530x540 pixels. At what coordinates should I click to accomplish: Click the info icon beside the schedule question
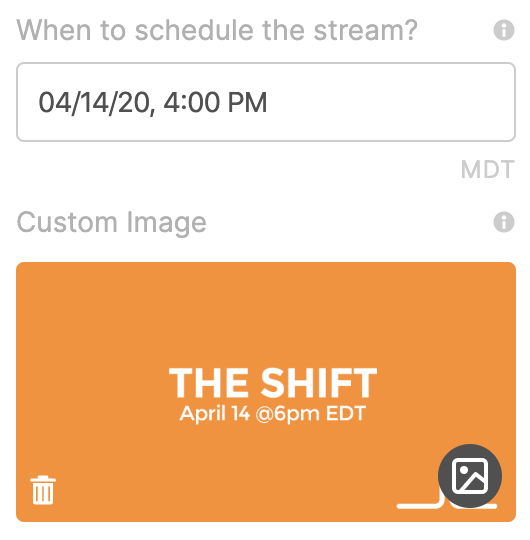(x=504, y=30)
